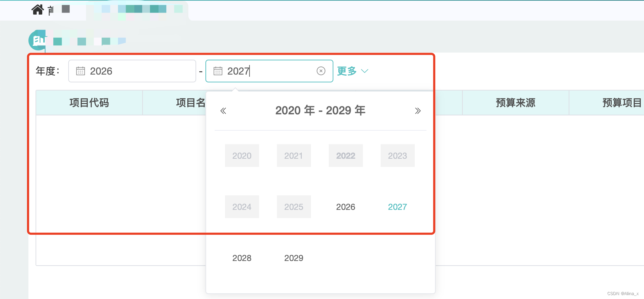The image size is (644, 299).
Task: Click the 项目名 column header
Action: (x=175, y=103)
